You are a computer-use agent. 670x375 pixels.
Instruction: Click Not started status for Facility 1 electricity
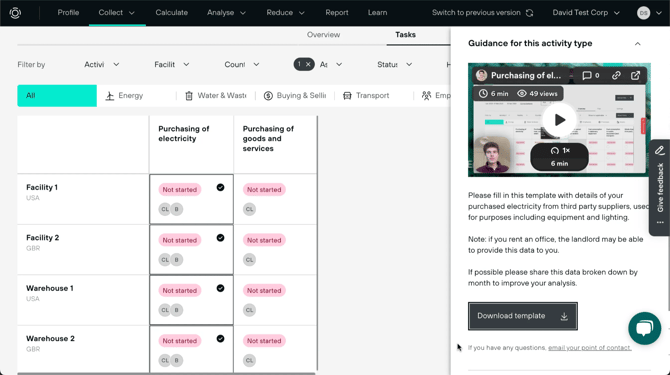(x=179, y=190)
